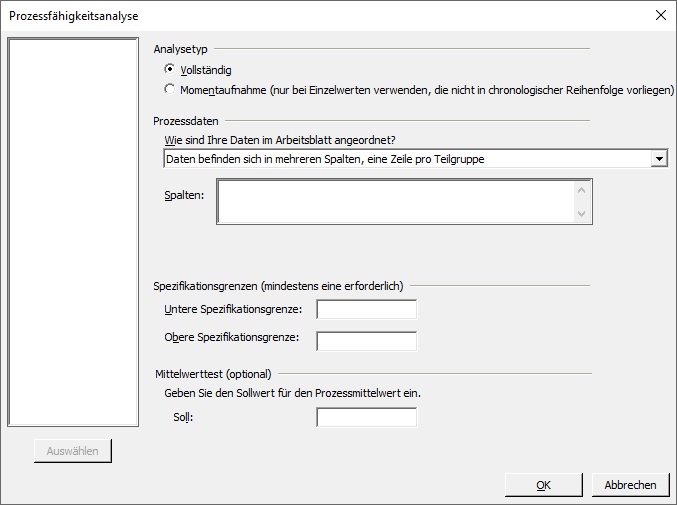Click the 'Analysetyp' group heading
677x505 pixels.
pos(180,49)
